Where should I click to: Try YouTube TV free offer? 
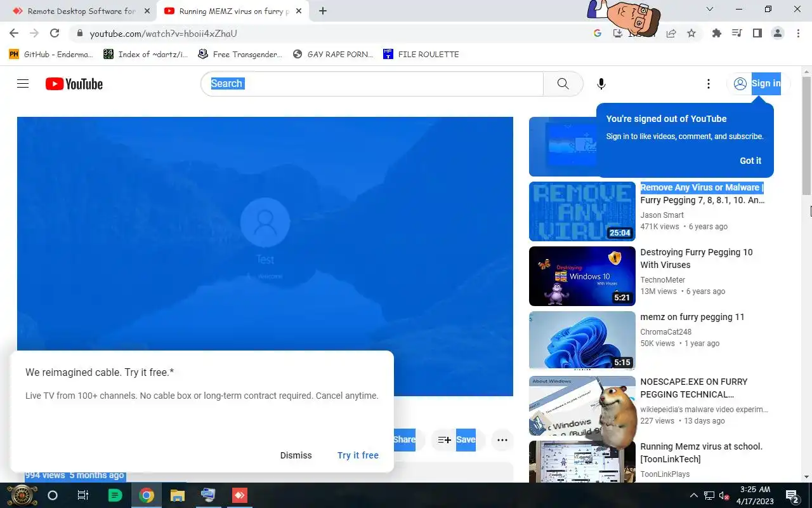(358, 455)
